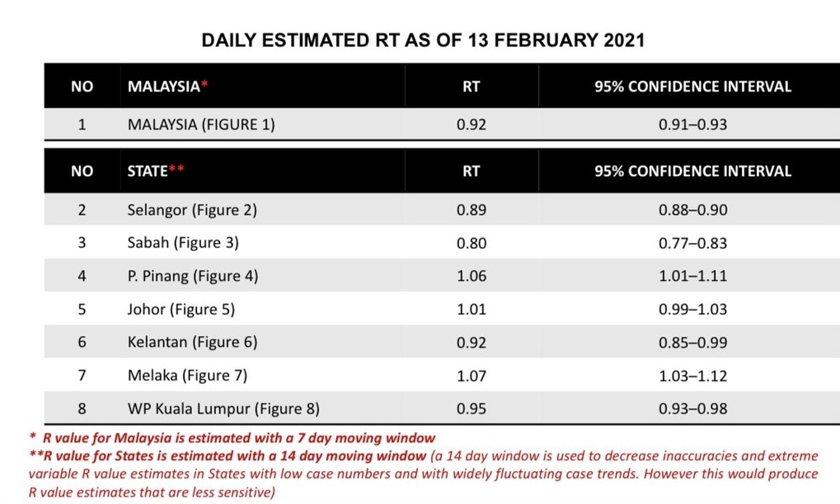Click MALAYSIA (FIGURE 1) row label

pyautogui.click(x=201, y=125)
